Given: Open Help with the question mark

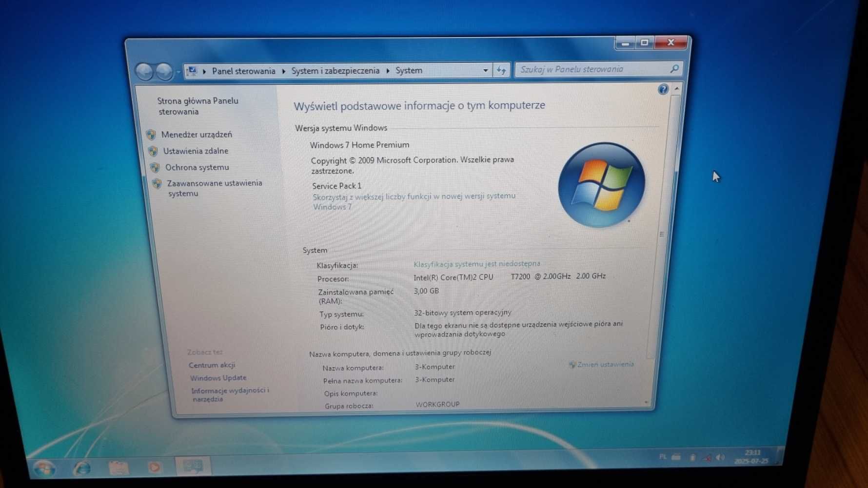Looking at the screenshot, I should pos(663,89).
